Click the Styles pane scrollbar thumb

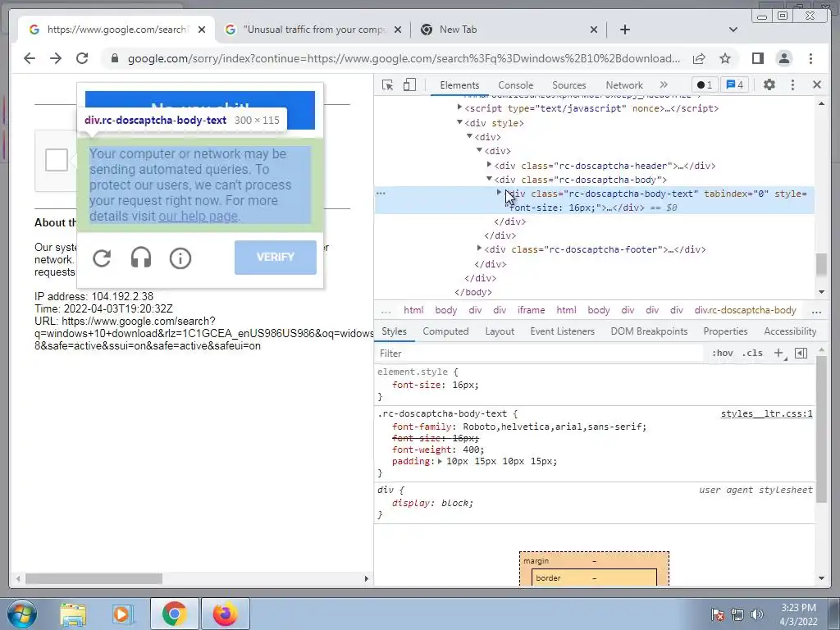pos(821,428)
